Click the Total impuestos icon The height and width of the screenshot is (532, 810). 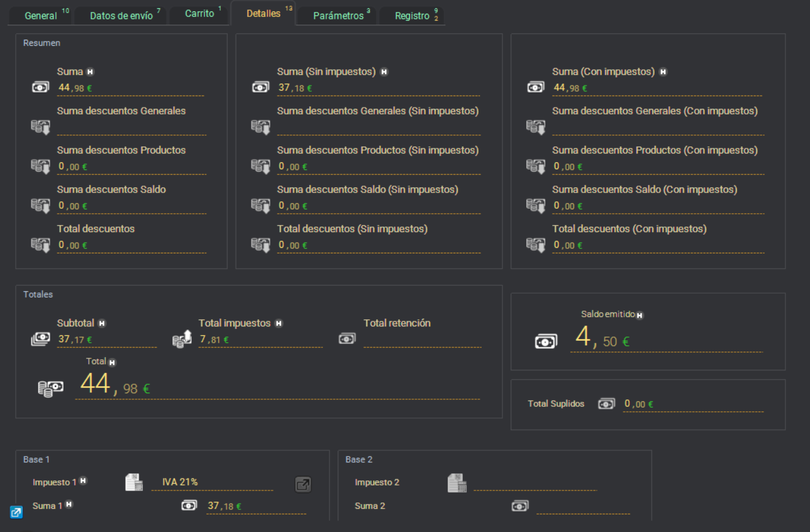point(182,340)
